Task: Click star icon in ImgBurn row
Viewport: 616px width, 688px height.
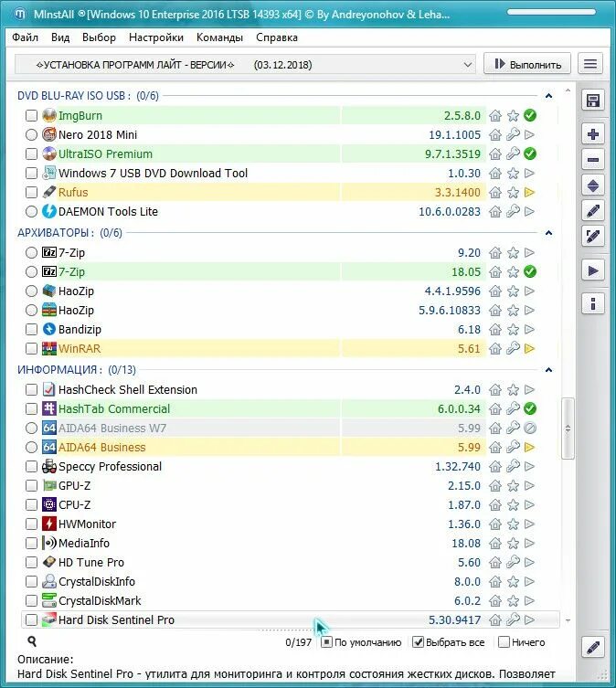Action: pyautogui.click(x=513, y=116)
